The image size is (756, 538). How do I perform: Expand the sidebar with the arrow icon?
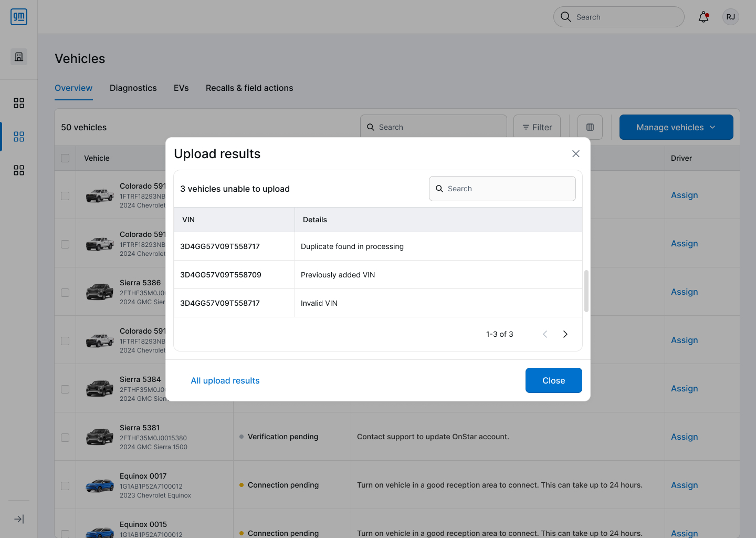(19, 519)
